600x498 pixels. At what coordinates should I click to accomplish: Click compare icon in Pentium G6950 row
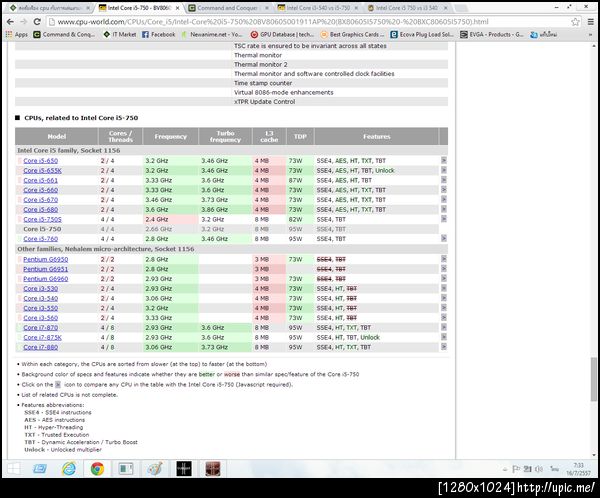[443, 259]
